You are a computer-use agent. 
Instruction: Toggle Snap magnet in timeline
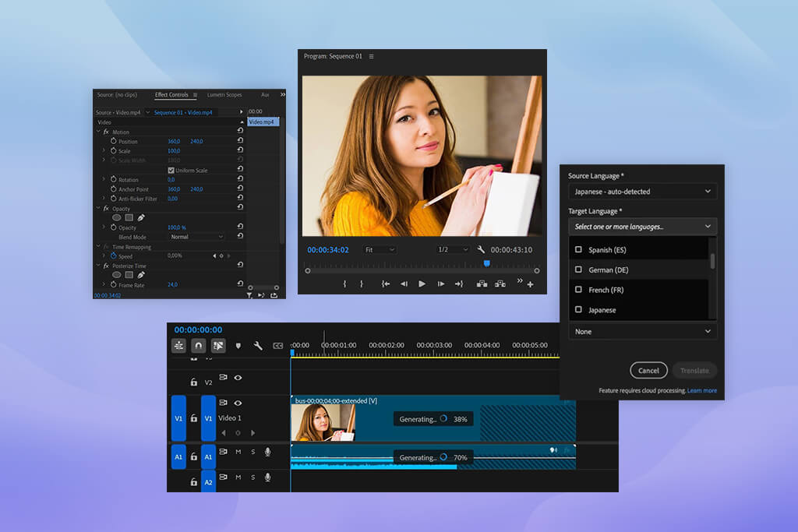tap(199, 346)
